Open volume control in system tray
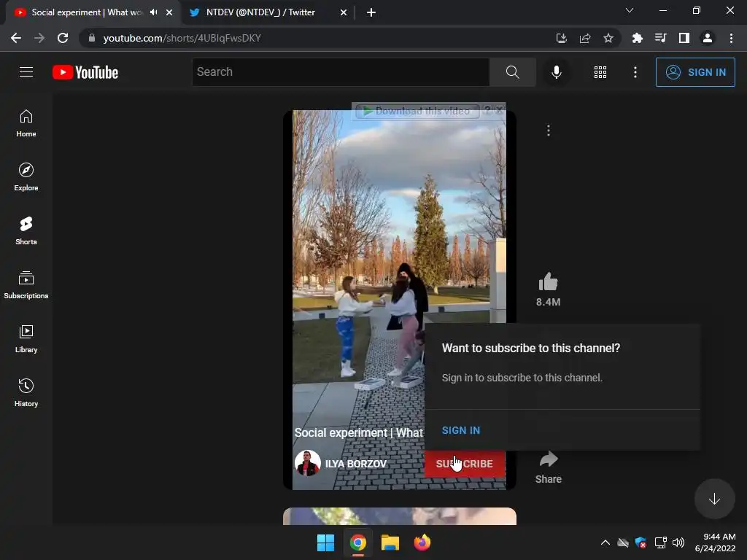 678,542
